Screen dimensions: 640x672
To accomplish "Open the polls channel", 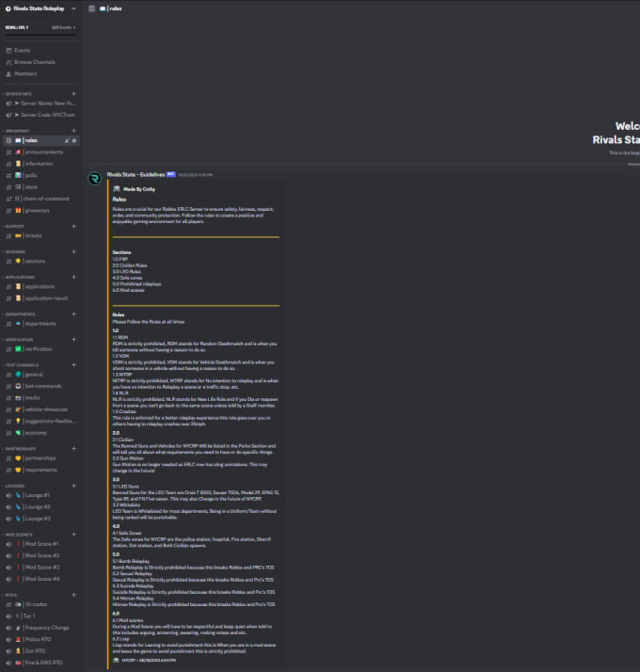I will point(40,175).
